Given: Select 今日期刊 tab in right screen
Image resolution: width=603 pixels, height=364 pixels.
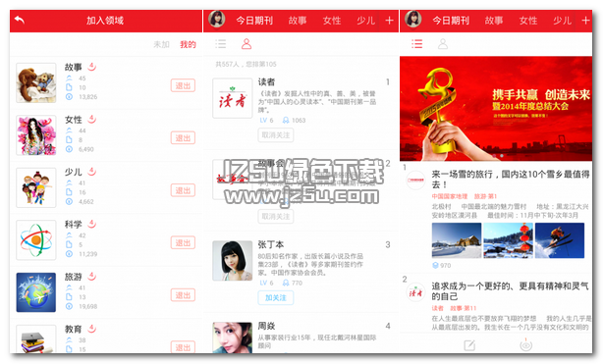Looking at the screenshot, I should (x=451, y=21).
